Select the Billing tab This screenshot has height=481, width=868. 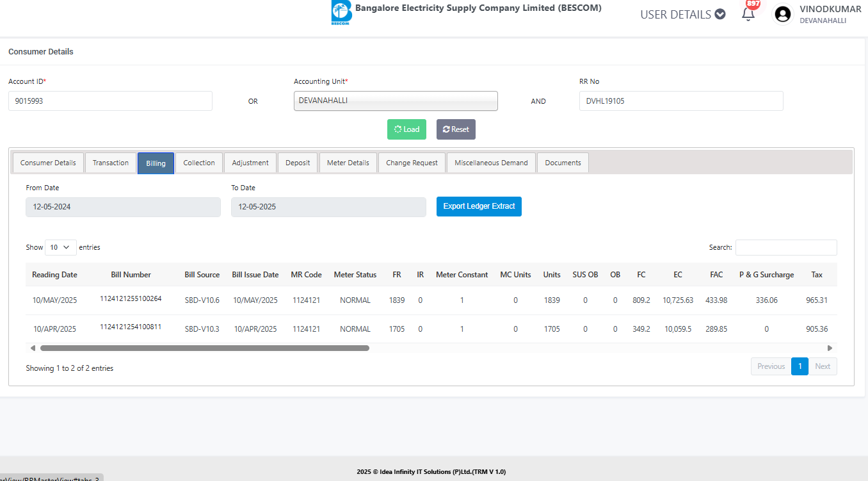tap(156, 163)
